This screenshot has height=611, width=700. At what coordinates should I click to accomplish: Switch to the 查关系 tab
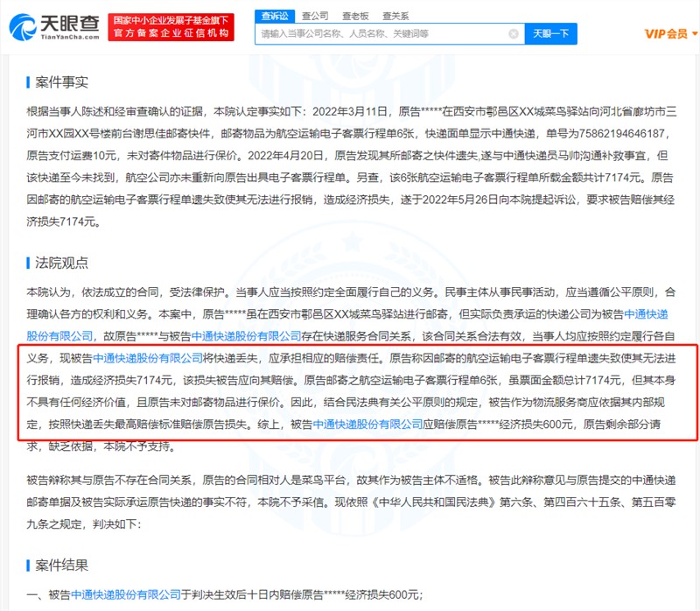[x=395, y=17]
